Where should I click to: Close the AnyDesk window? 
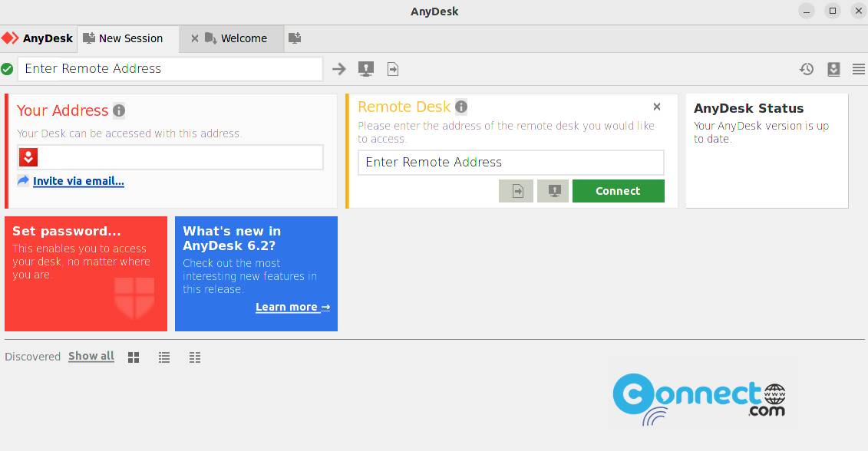point(859,11)
